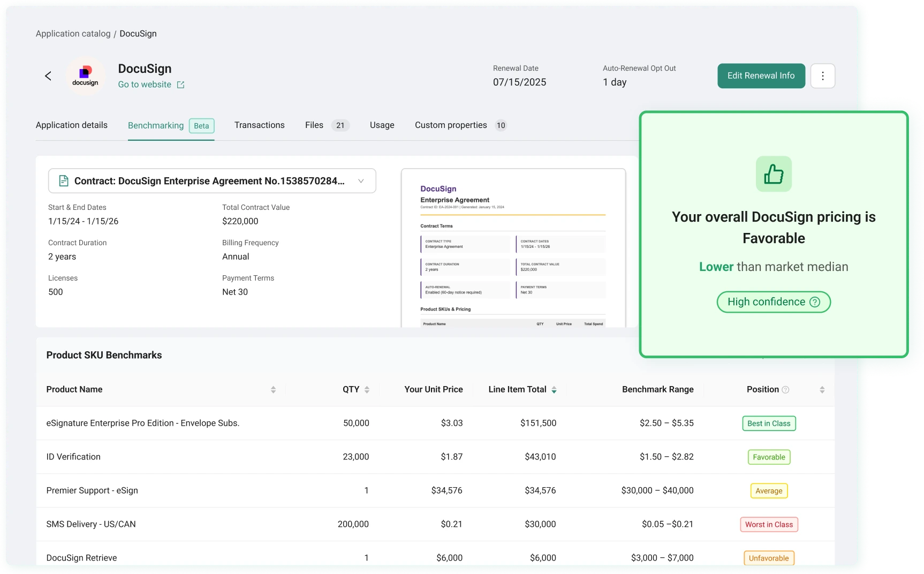Click the Renewal Date value 07/15/2025
The height and width of the screenshot is (574, 924).
519,82
